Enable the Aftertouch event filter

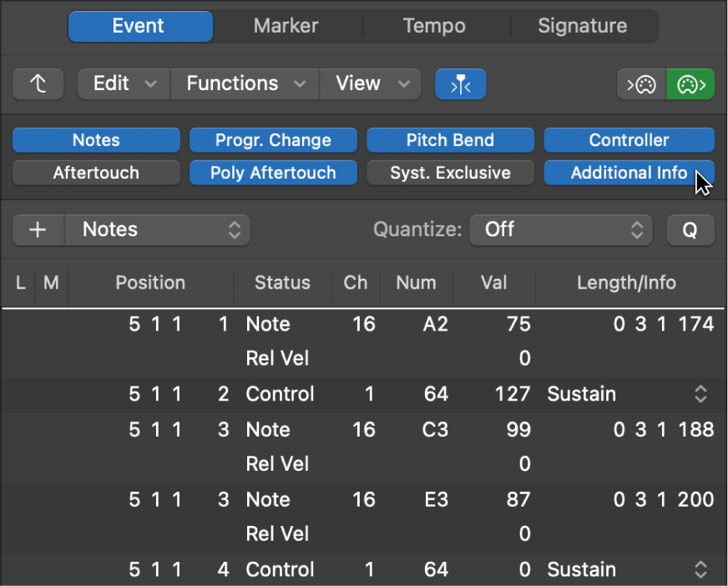[x=95, y=173]
